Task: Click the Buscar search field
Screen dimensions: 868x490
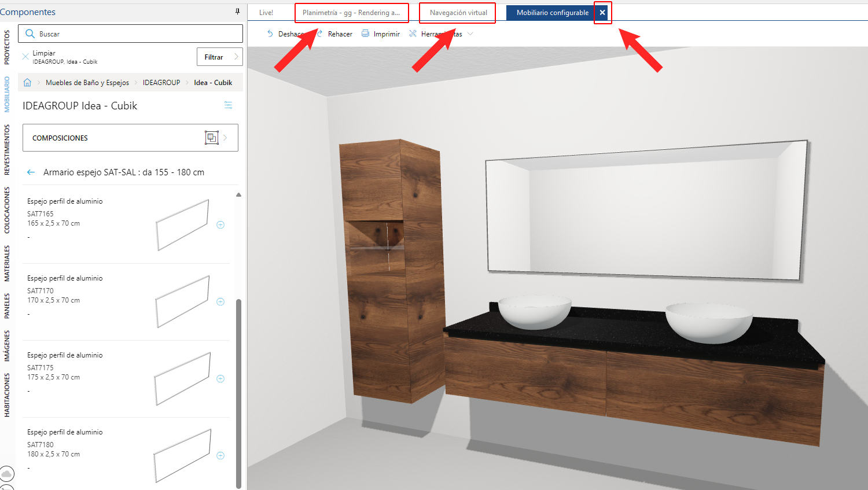Action: point(130,34)
